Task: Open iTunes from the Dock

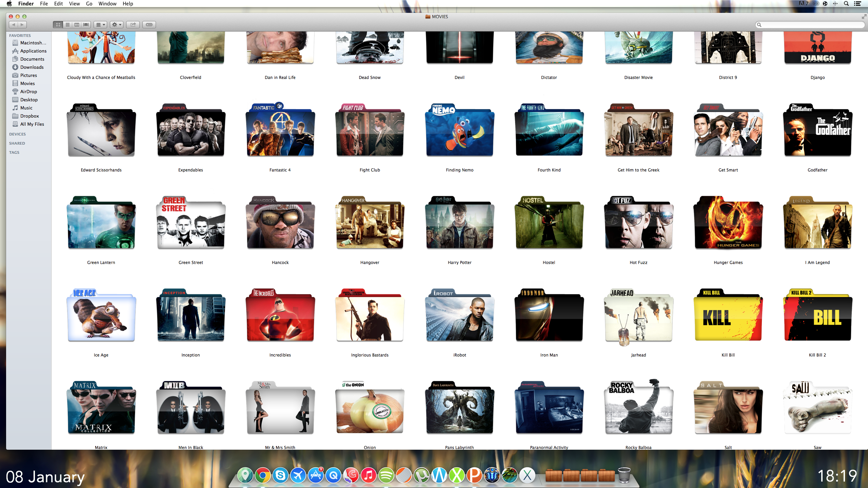Action: coord(369,475)
